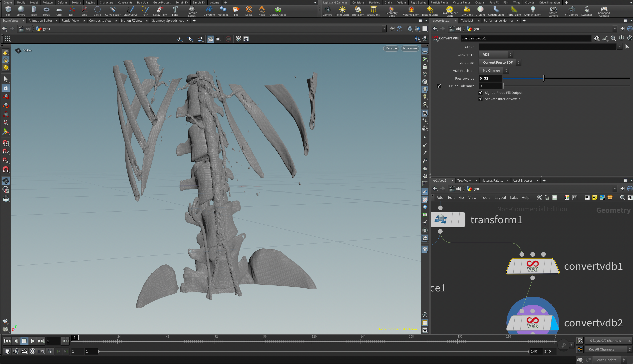Uncheck Signed-Flood Fill Output

(x=481, y=93)
